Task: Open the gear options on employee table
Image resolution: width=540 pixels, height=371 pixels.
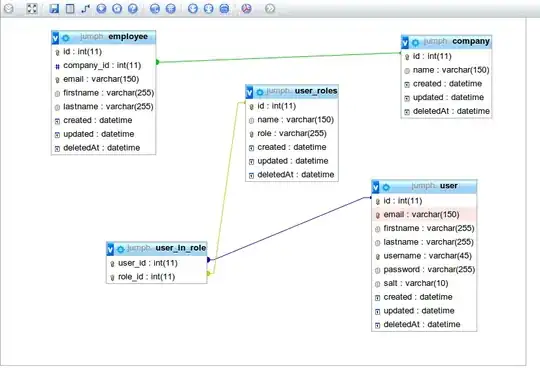Action: click(66, 38)
